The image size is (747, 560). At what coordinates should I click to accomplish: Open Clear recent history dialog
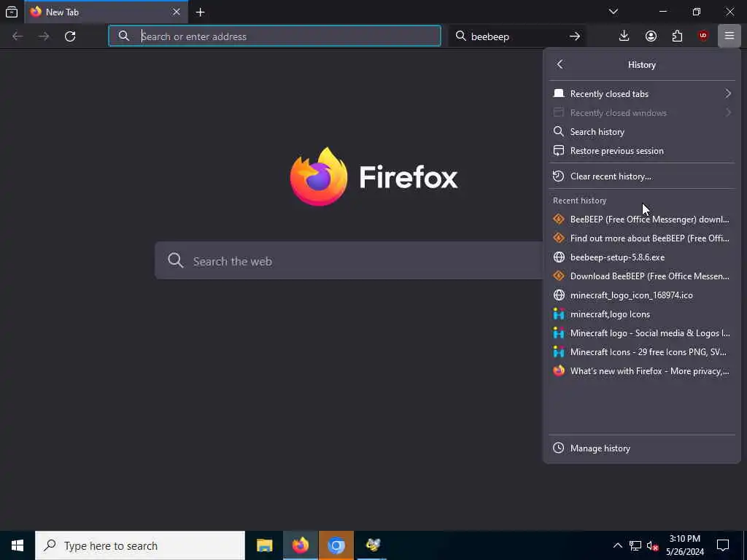click(x=642, y=176)
